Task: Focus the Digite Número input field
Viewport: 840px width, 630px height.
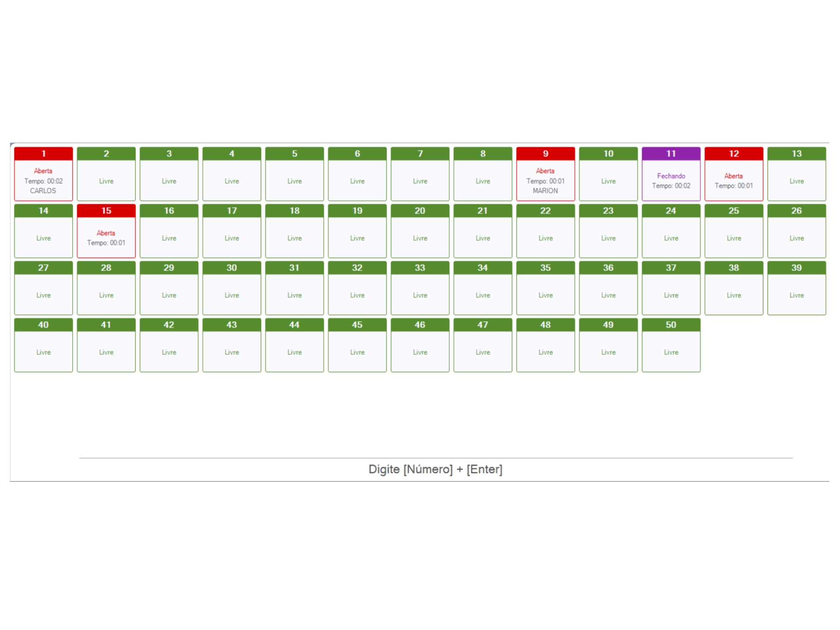Action: click(435, 469)
